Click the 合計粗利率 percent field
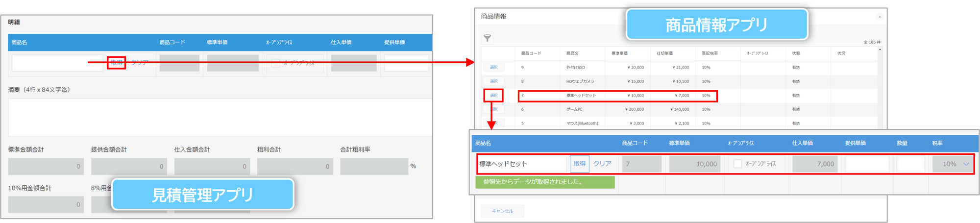The height and width of the screenshot is (223, 980). coord(374,166)
